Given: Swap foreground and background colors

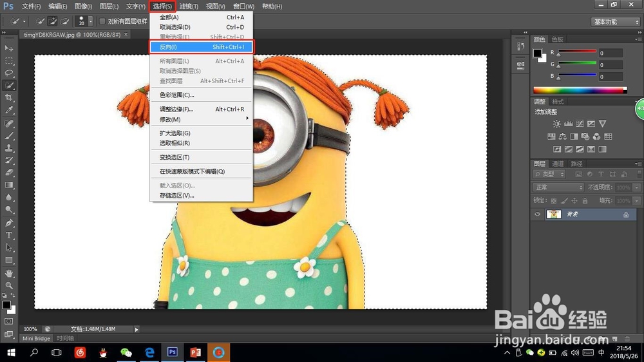Looking at the screenshot, I should 13,296.
